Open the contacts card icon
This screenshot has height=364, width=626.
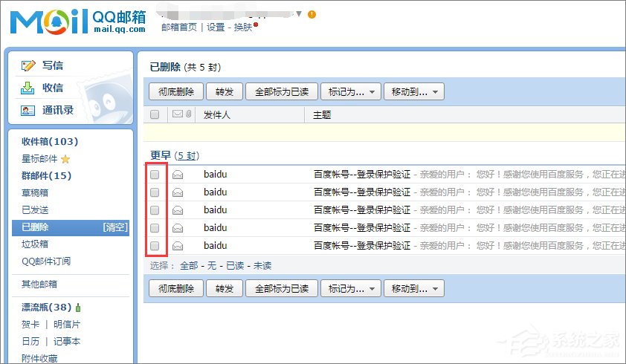pos(28,110)
